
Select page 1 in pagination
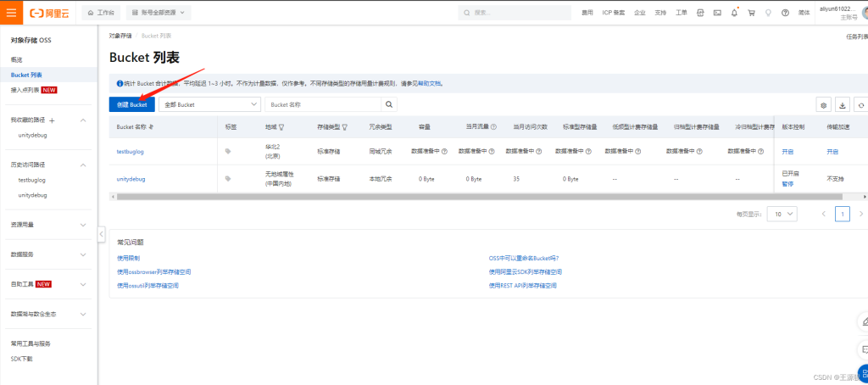coord(843,214)
